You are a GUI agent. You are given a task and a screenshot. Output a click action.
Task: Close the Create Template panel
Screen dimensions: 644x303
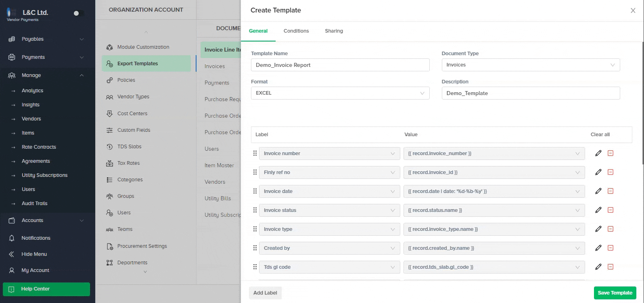click(633, 10)
